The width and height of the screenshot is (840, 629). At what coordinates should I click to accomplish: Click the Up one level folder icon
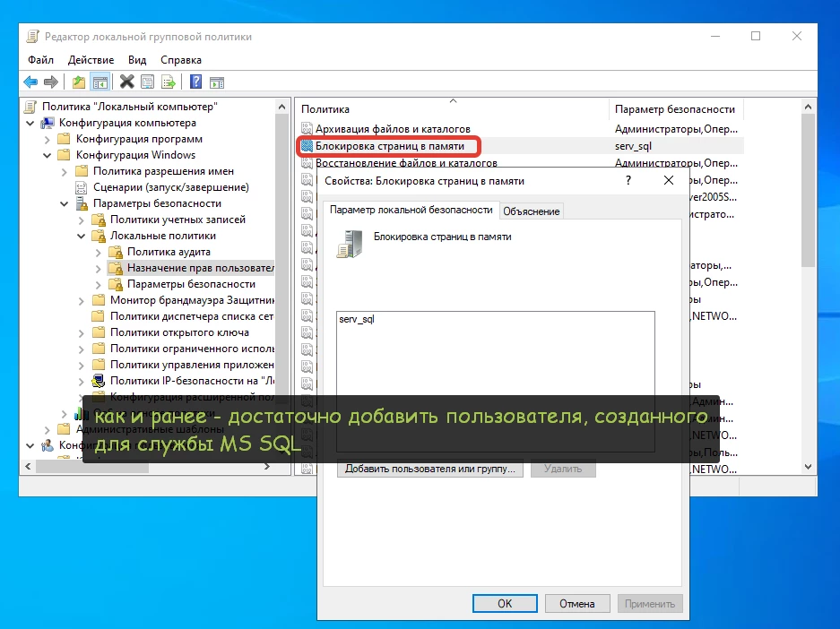click(x=79, y=82)
